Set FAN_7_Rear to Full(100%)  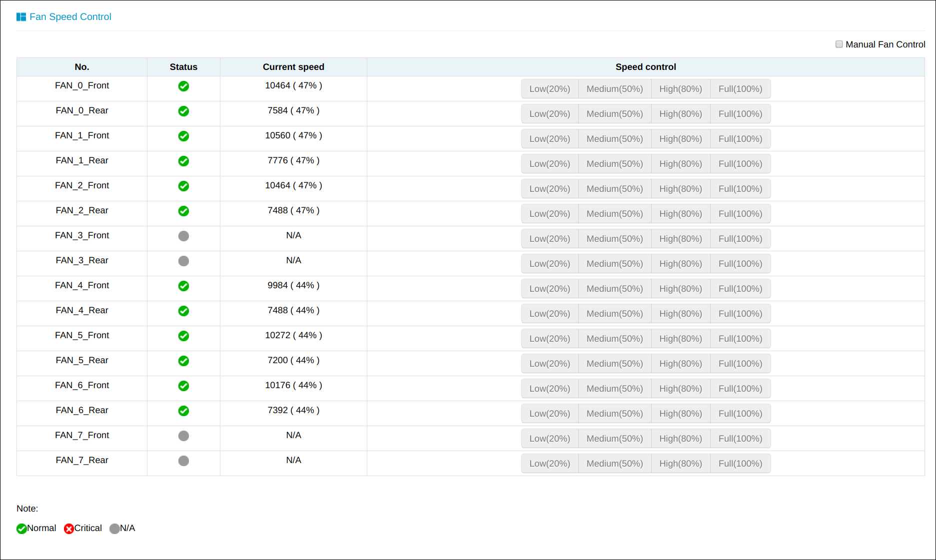coord(740,464)
